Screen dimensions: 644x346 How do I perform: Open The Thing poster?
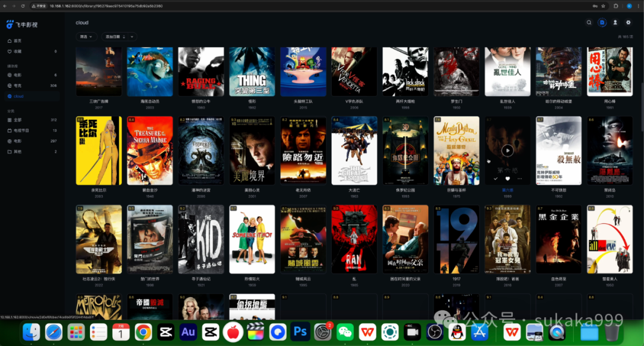click(252, 71)
